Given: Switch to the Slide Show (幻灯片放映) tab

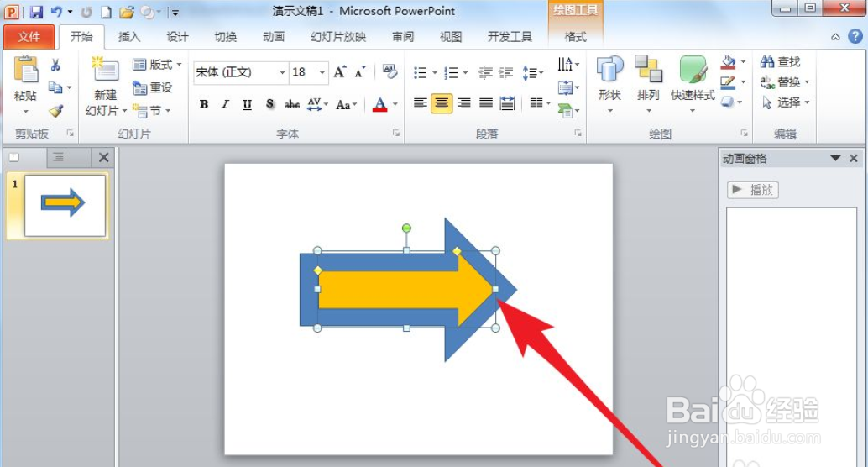Looking at the screenshot, I should pos(338,37).
